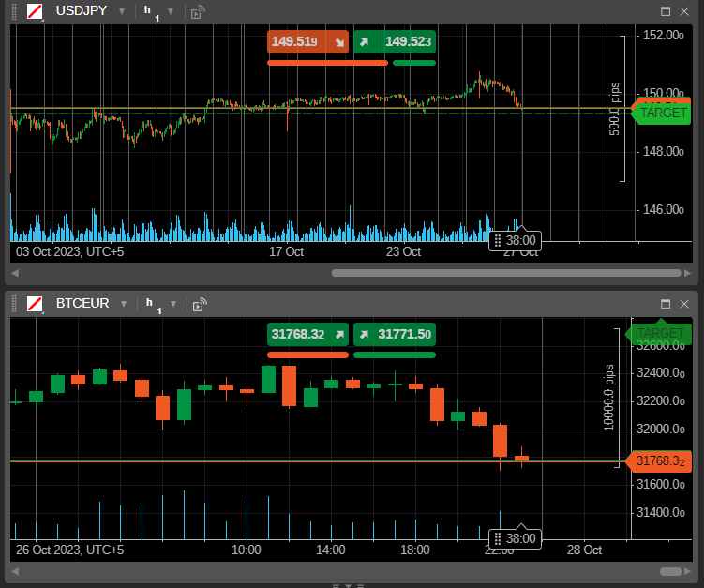Click the USDJPY buy price 149.523 button
This screenshot has width=704, height=588.
coord(395,42)
